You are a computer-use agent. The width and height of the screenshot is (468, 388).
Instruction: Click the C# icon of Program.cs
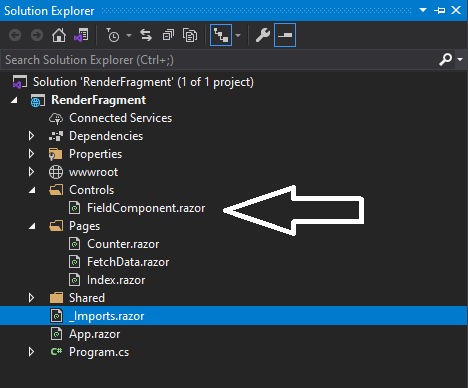(x=56, y=351)
